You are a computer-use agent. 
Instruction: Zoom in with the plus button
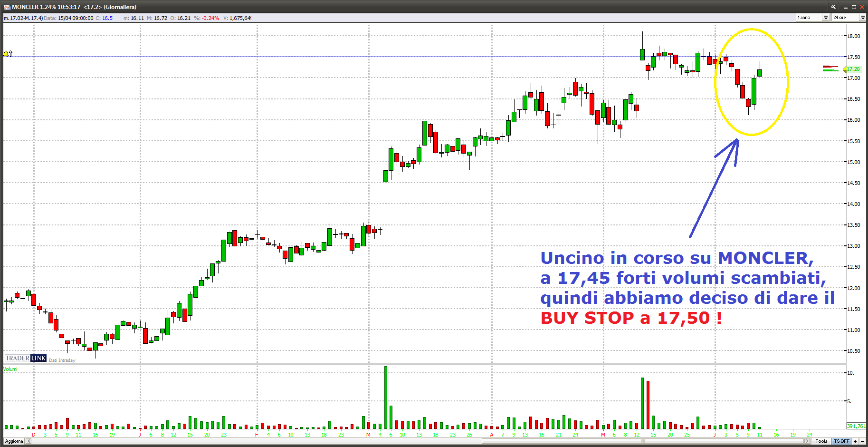point(855,441)
